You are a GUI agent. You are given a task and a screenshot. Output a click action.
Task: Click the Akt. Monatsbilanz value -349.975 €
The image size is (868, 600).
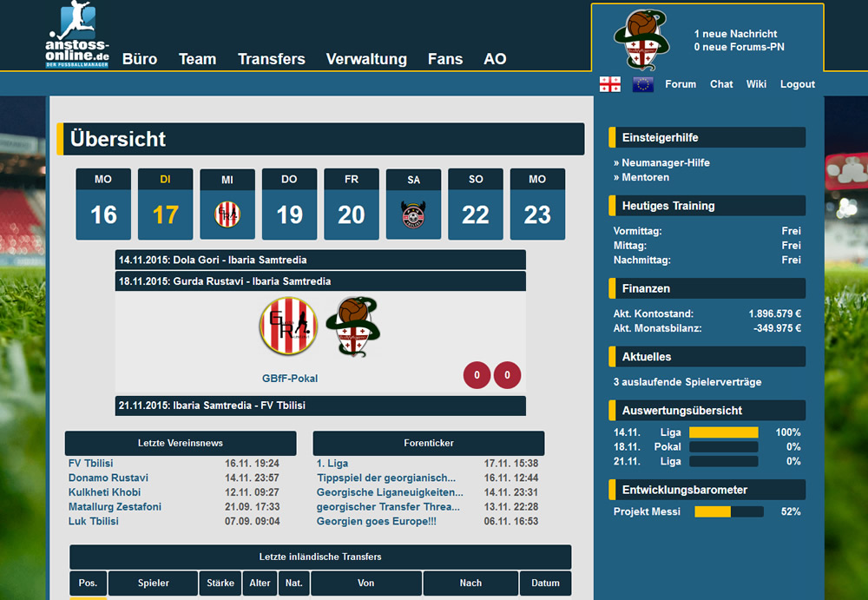pyautogui.click(x=777, y=328)
